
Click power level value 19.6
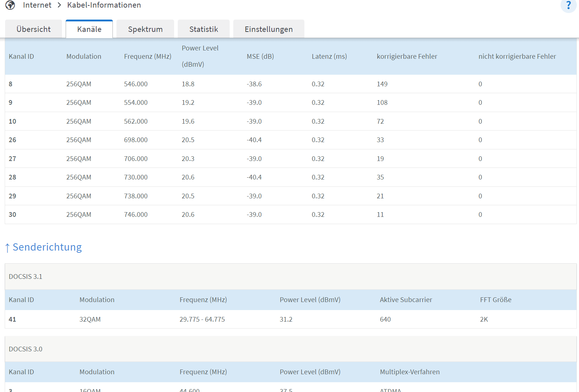pyautogui.click(x=188, y=121)
